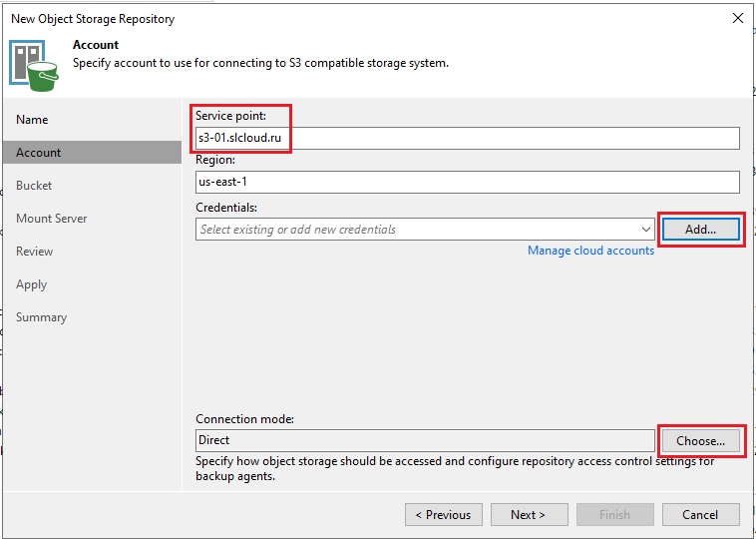
Task: Go back with the Previous button
Action: pyautogui.click(x=444, y=515)
